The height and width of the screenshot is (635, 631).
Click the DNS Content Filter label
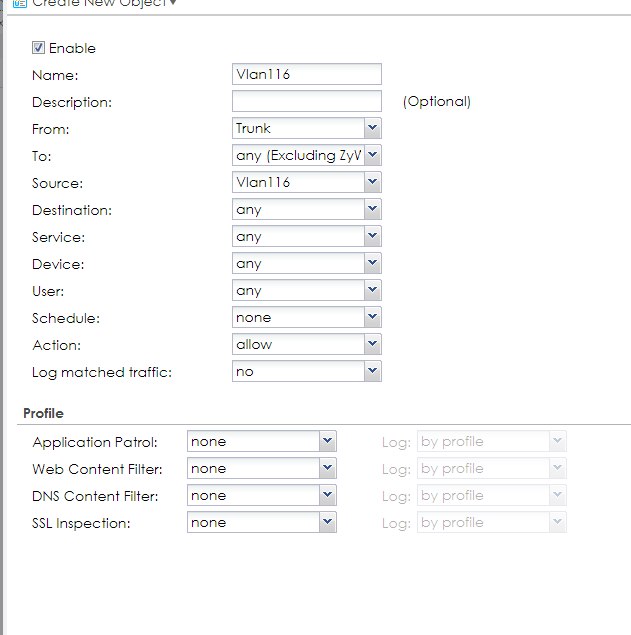[x=95, y=496]
